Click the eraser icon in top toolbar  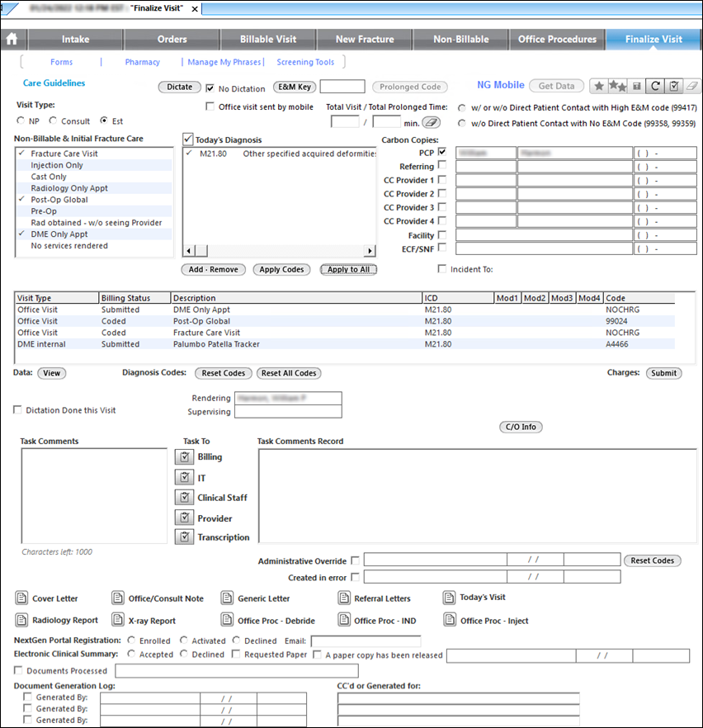click(692, 86)
